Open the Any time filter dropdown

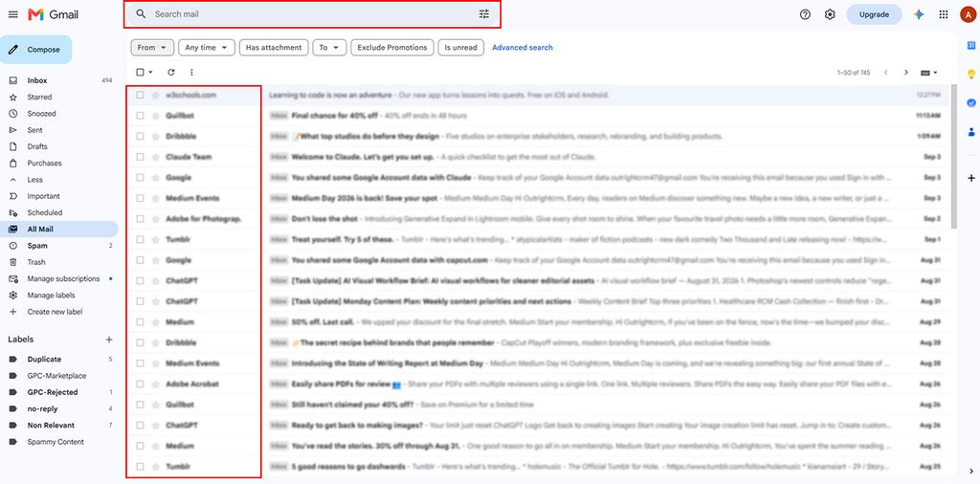tap(207, 48)
